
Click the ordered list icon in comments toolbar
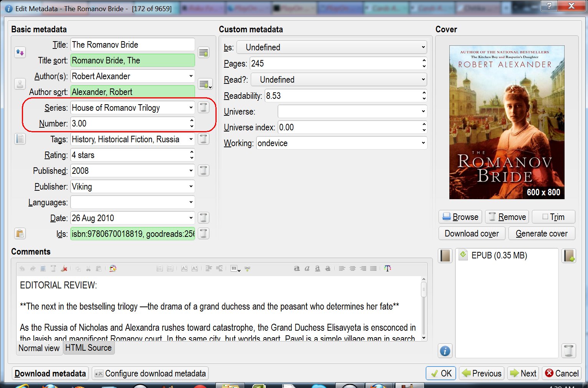pos(160,268)
